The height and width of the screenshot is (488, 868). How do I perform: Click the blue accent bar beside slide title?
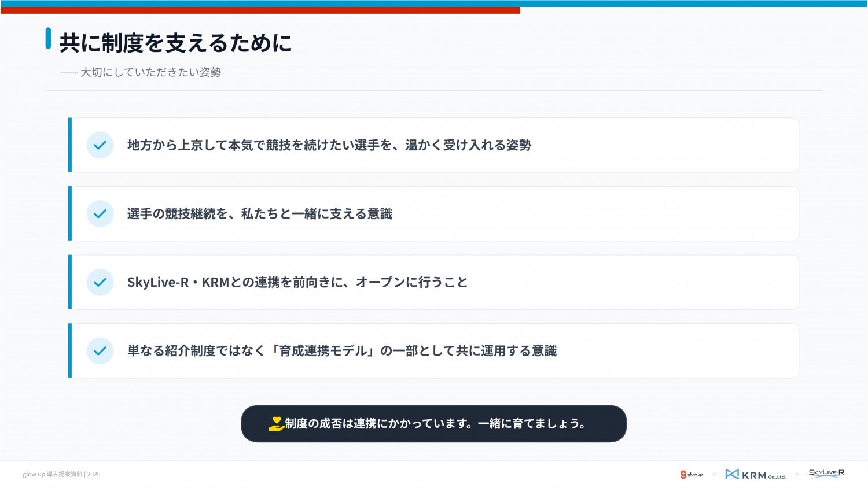tap(48, 38)
